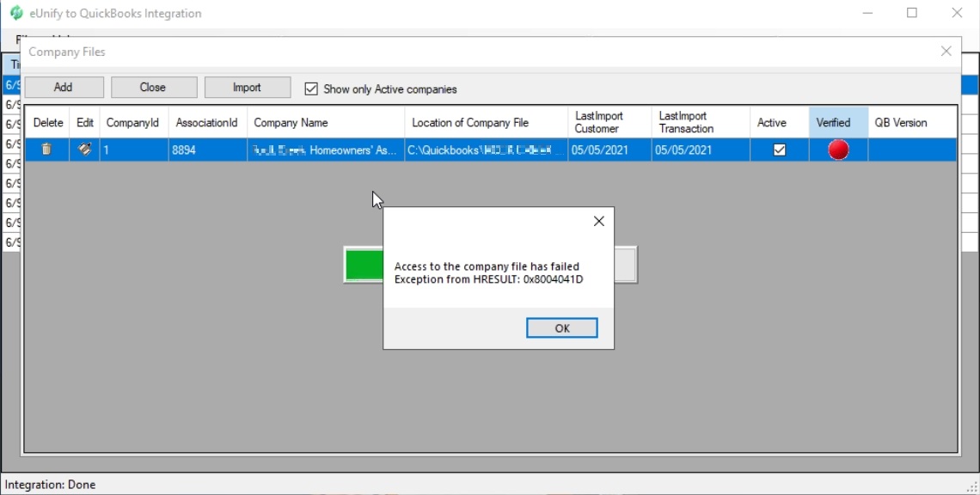The width and height of the screenshot is (980, 495).
Task: Click the Active column header
Action: point(780,123)
